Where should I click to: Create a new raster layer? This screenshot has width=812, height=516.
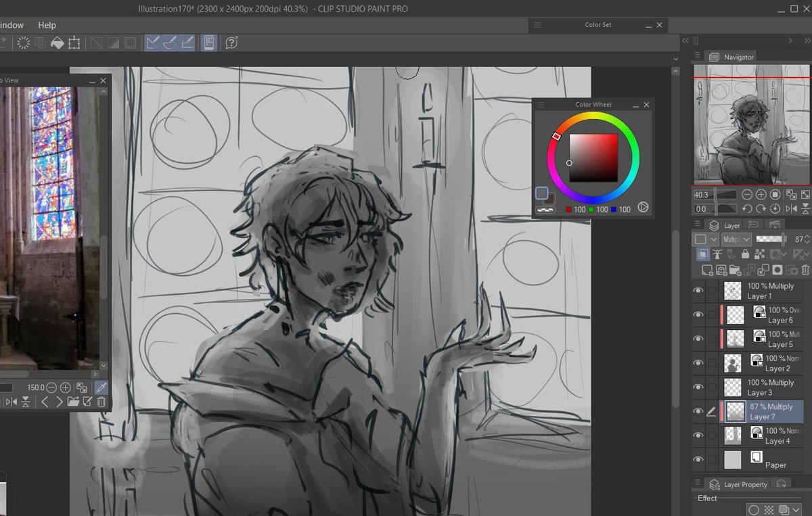tap(707, 270)
